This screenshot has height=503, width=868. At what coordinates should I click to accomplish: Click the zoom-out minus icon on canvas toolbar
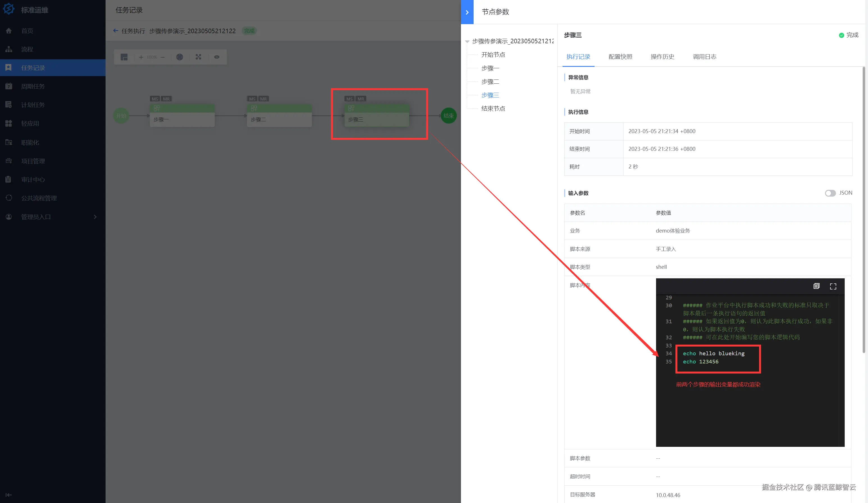click(163, 57)
